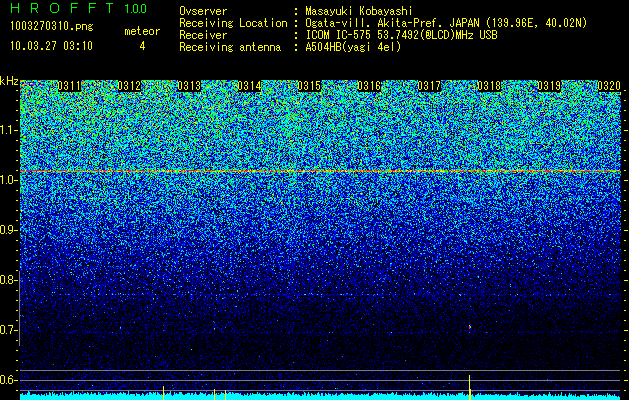Click the 0311 time marker
Viewport: 629px width, 400px height.
(x=69, y=86)
